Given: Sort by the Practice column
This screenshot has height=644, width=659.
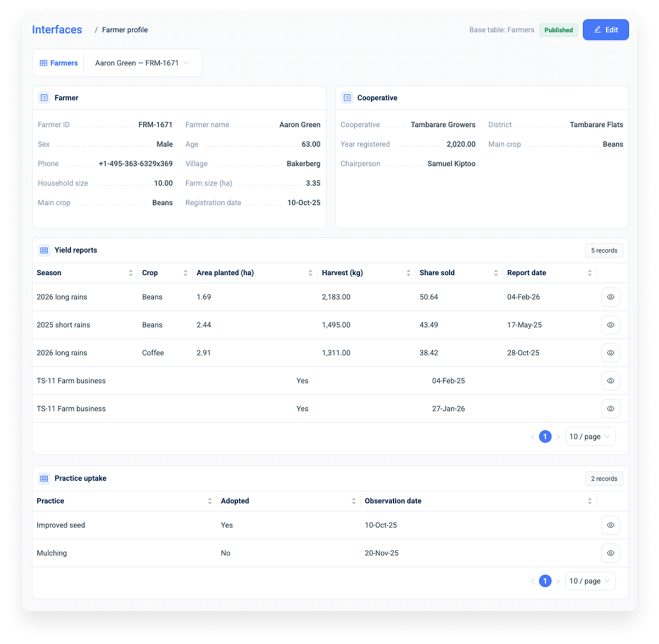Looking at the screenshot, I should 210,501.
